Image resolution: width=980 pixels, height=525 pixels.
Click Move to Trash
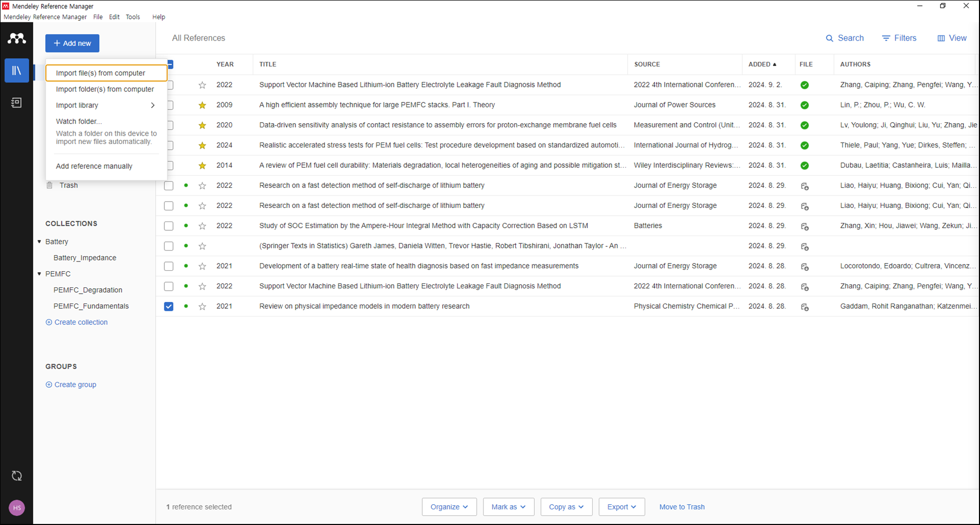[682, 507]
